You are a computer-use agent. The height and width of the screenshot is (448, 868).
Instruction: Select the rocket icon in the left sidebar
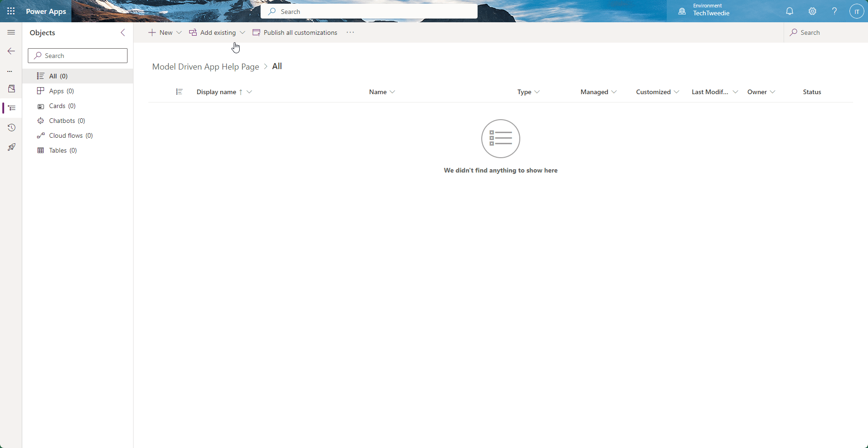pos(11,147)
